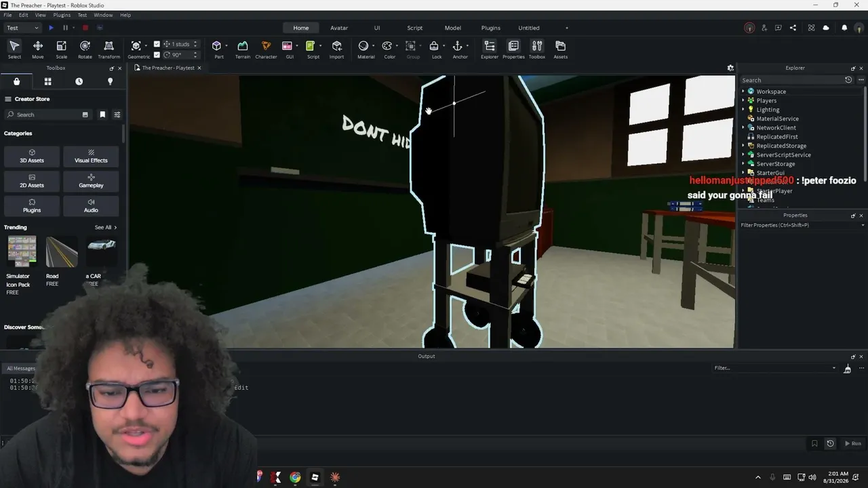Open the Geometric mode dropdown arrow
868x488 pixels.
pos(146,46)
